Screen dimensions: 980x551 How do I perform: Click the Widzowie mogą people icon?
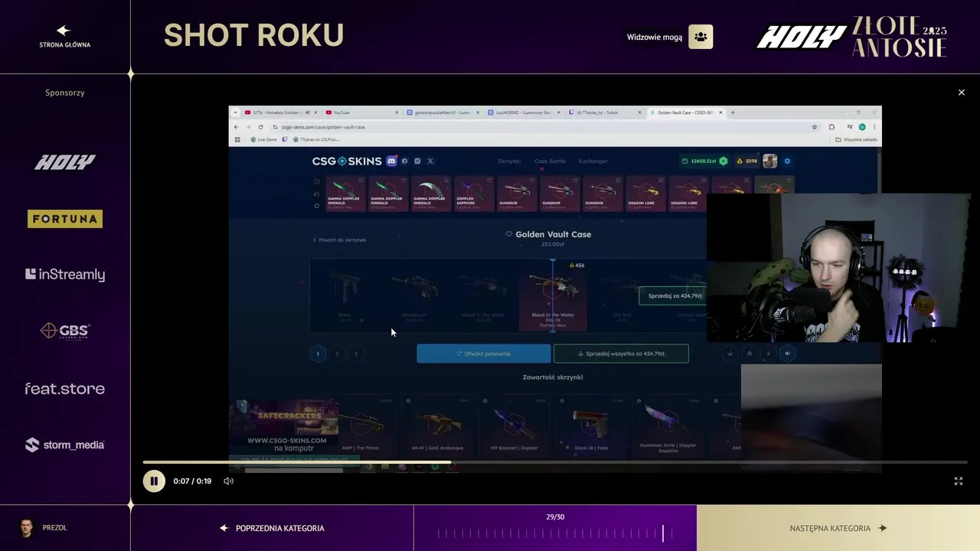click(x=701, y=37)
